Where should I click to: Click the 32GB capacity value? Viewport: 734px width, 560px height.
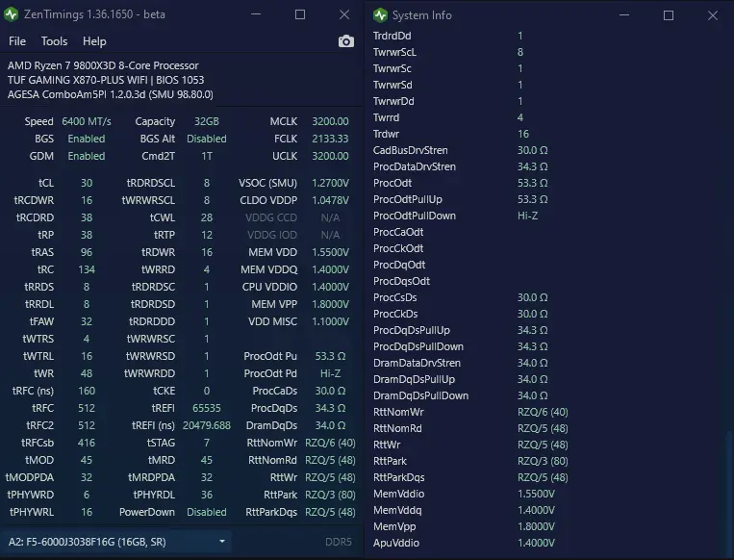[x=207, y=121]
